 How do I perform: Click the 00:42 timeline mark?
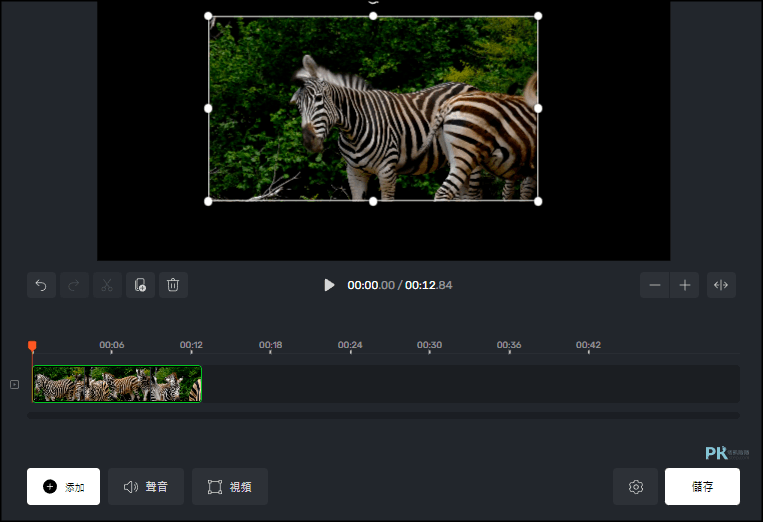point(588,345)
